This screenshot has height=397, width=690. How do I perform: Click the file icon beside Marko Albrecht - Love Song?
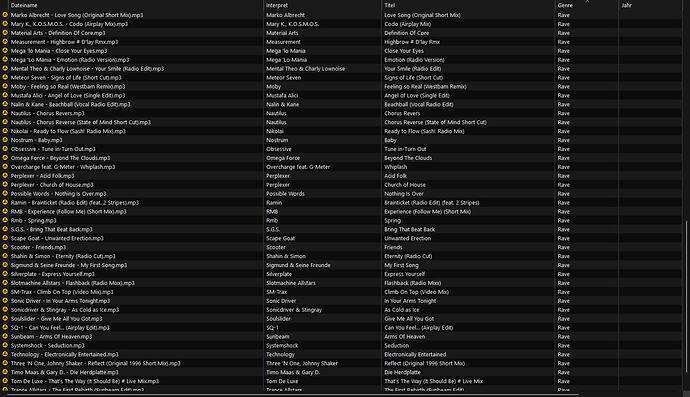point(5,15)
